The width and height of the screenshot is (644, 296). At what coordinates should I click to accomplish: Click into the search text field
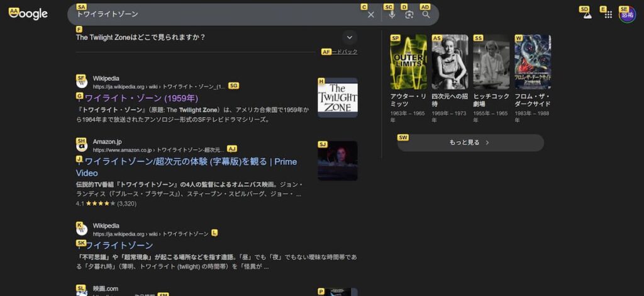tap(214, 14)
